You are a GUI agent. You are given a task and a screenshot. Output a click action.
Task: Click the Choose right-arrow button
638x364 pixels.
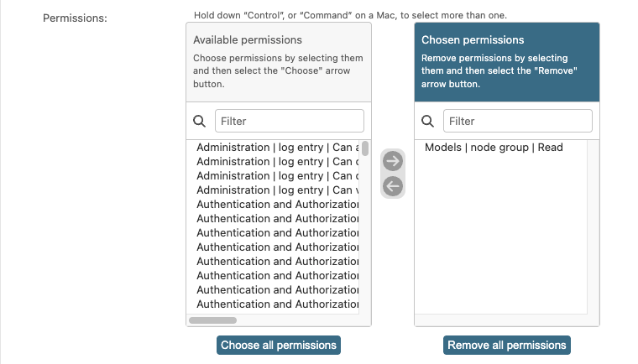click(x=393, y=161)
